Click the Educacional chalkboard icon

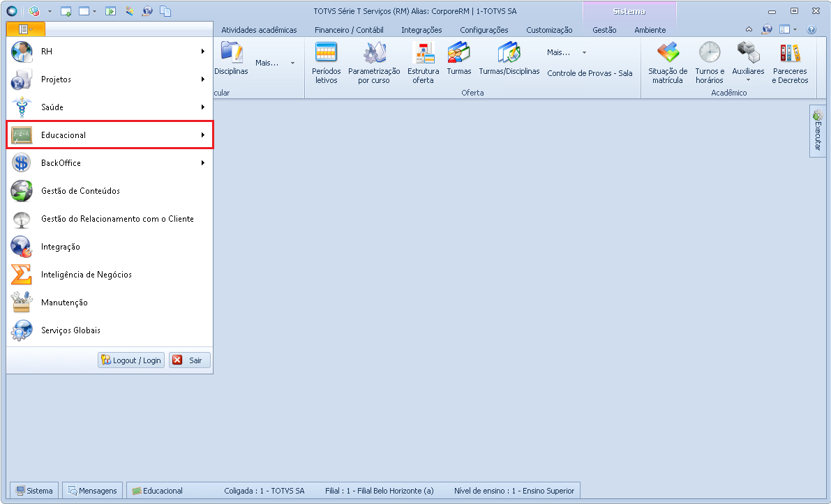(22, 135)
